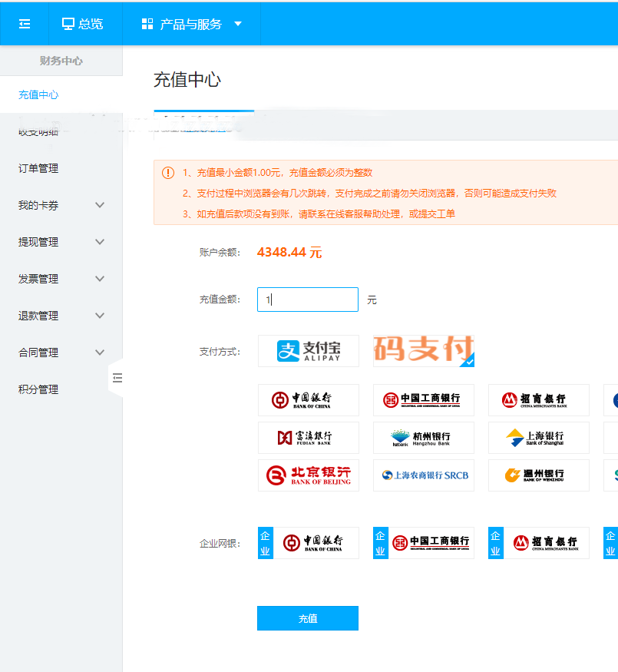The width and height of the screenshot is (618, 672).
Task: Open the 总览 overview page
Action: tap(83, 24)
